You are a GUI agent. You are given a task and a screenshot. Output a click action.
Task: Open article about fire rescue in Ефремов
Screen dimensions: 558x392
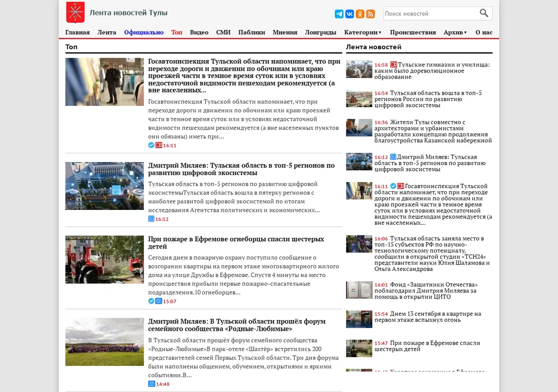[x=236, y=242]
